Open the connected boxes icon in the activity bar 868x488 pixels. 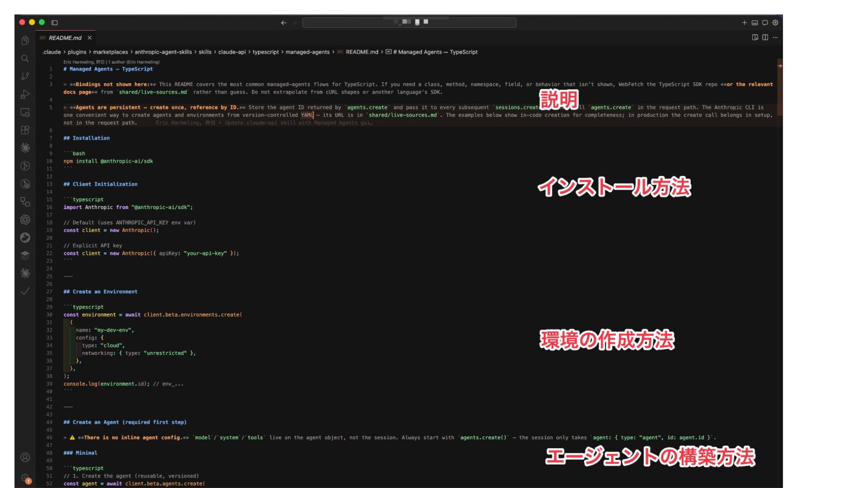(25, 201)
